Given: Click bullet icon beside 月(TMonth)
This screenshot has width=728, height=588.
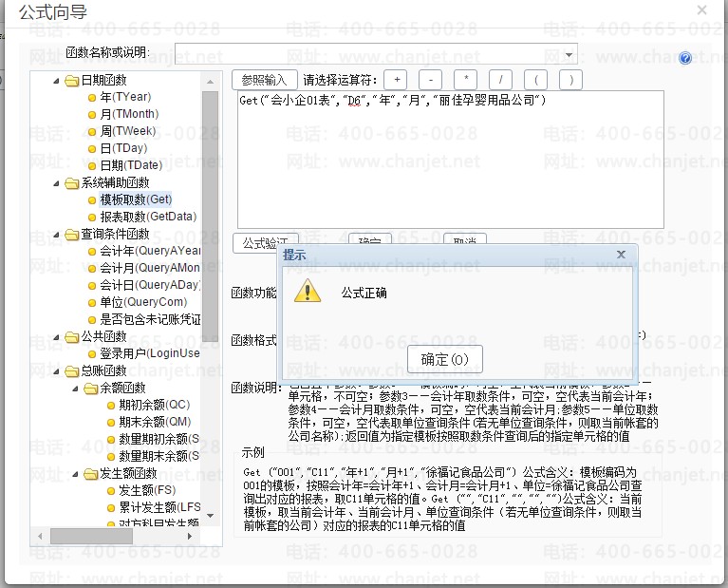Looking at the screenshot, I should coord(92,115).
